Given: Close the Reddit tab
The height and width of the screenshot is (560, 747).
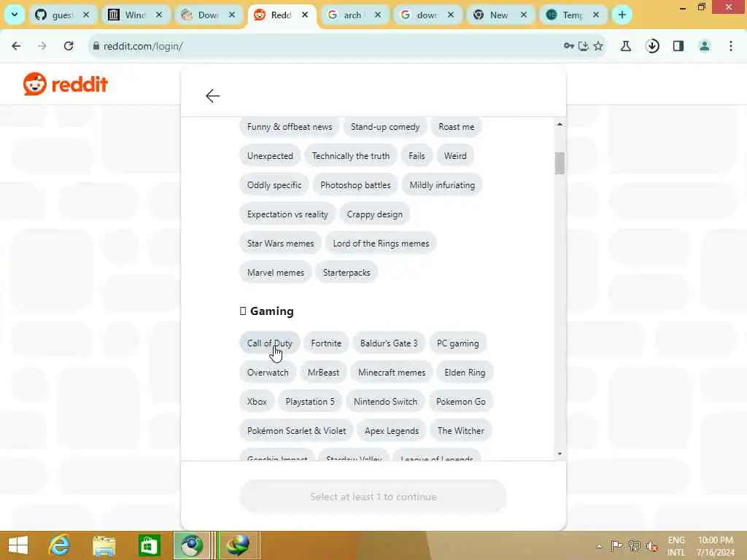Looking at the screenshot, I should click(x=305, y=15).
